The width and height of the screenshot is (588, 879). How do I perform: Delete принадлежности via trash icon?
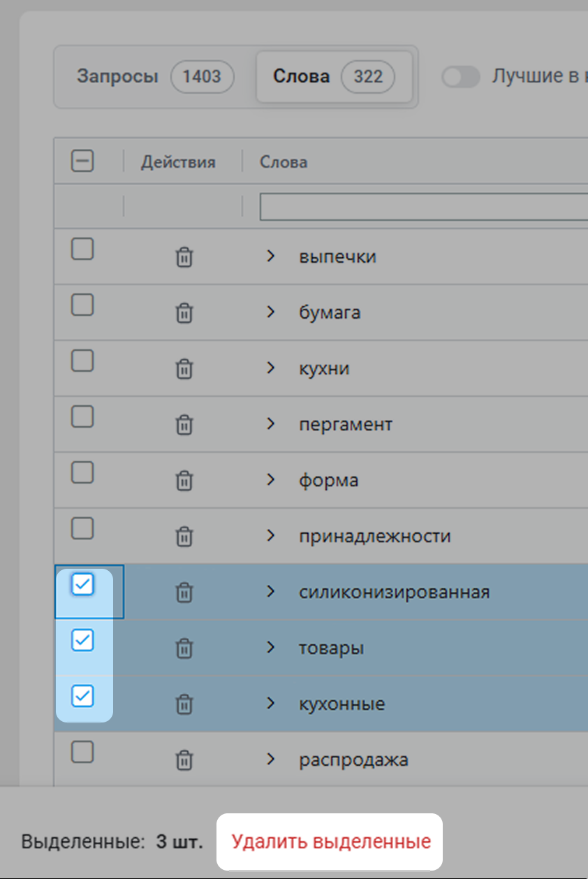click(x=184, y=537)
